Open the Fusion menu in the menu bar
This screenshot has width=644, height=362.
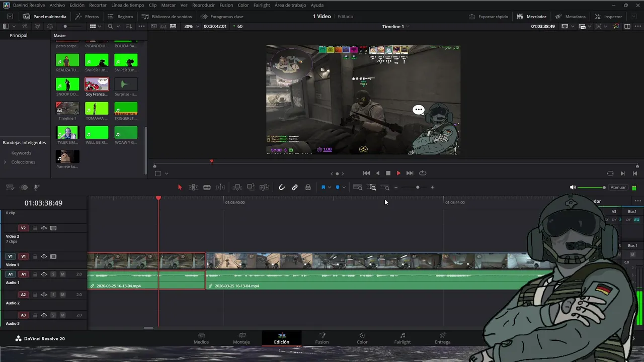(226, 5)
